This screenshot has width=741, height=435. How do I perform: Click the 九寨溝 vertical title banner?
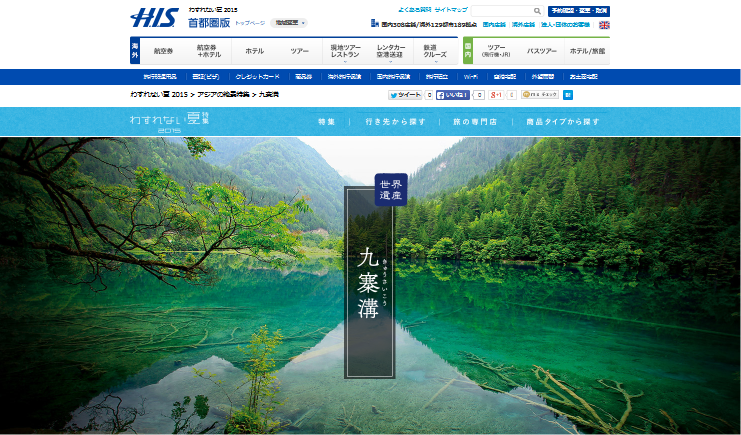(370, 282)
